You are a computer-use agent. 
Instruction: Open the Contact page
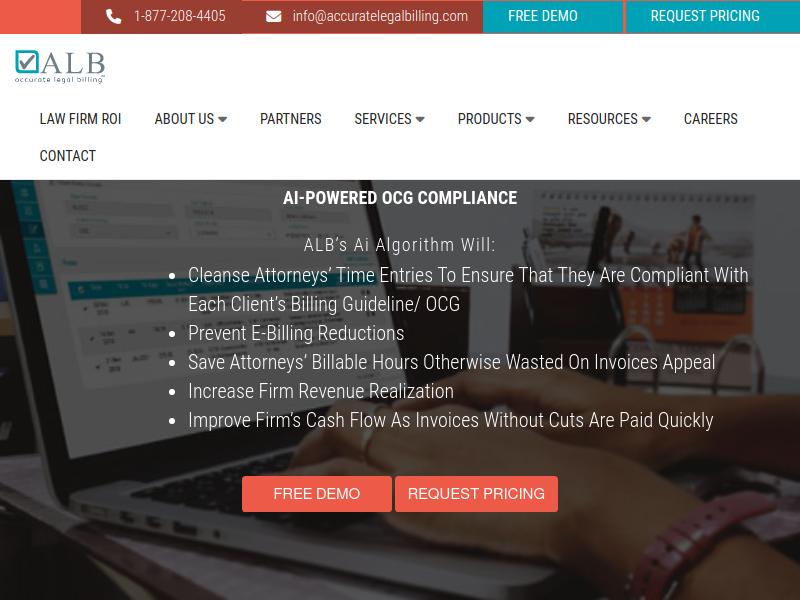[x=68, y=156]
